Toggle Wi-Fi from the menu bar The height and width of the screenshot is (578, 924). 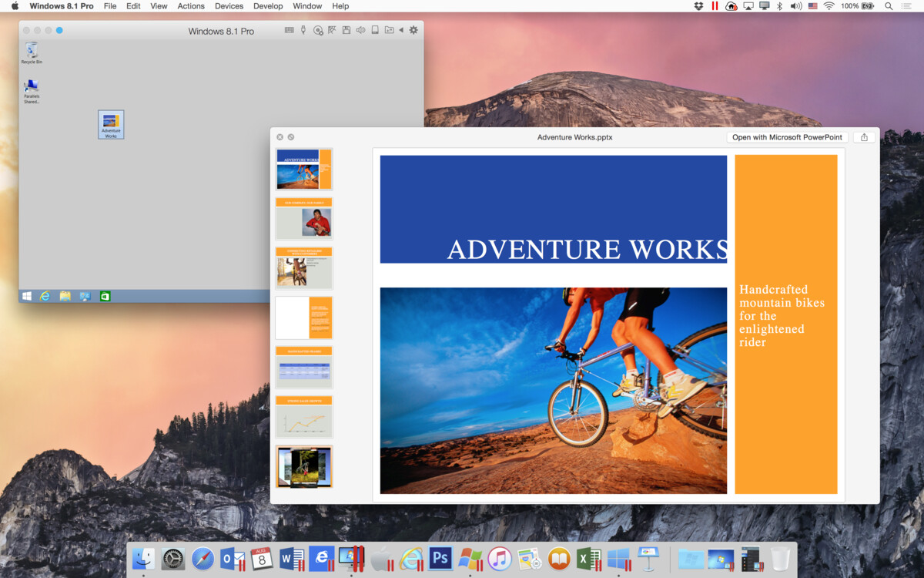tap(829, 6)
